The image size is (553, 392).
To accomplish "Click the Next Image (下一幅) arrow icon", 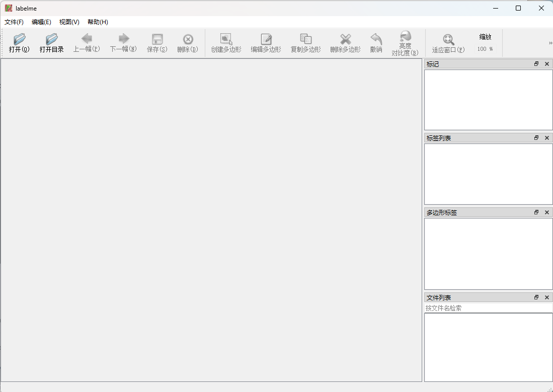I will pos(123,39).
